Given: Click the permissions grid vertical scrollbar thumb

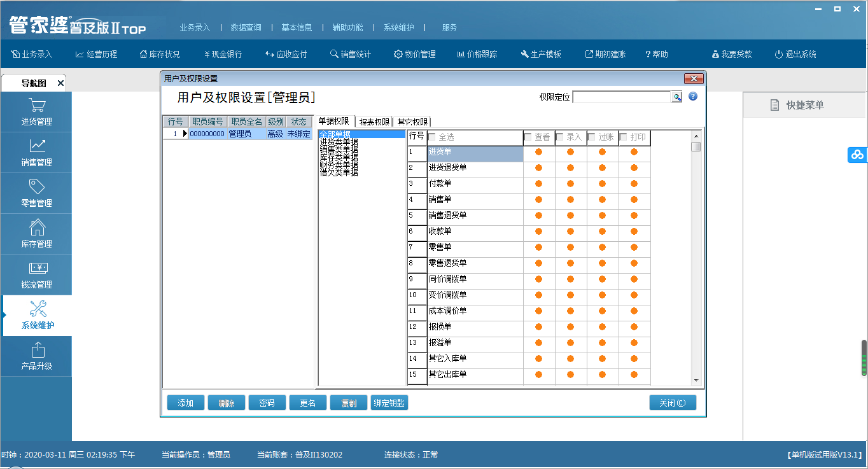Looking at the screenshot, I should [696, 146].
